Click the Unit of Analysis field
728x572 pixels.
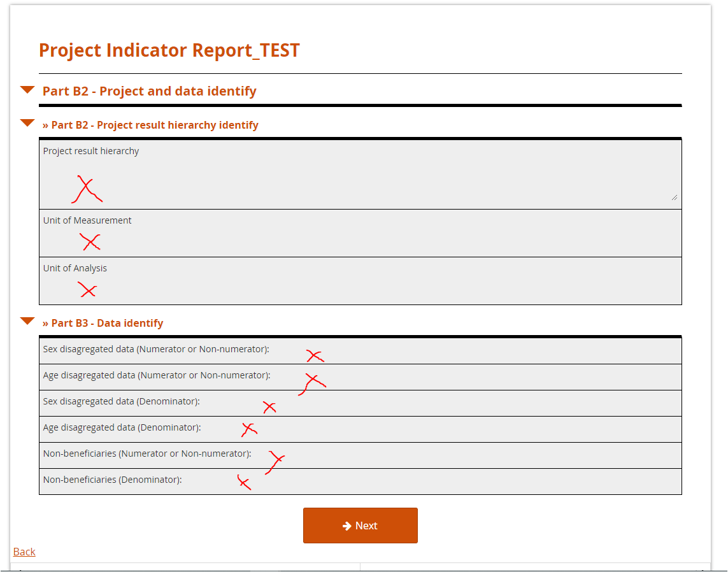click(x=360, y=282)
